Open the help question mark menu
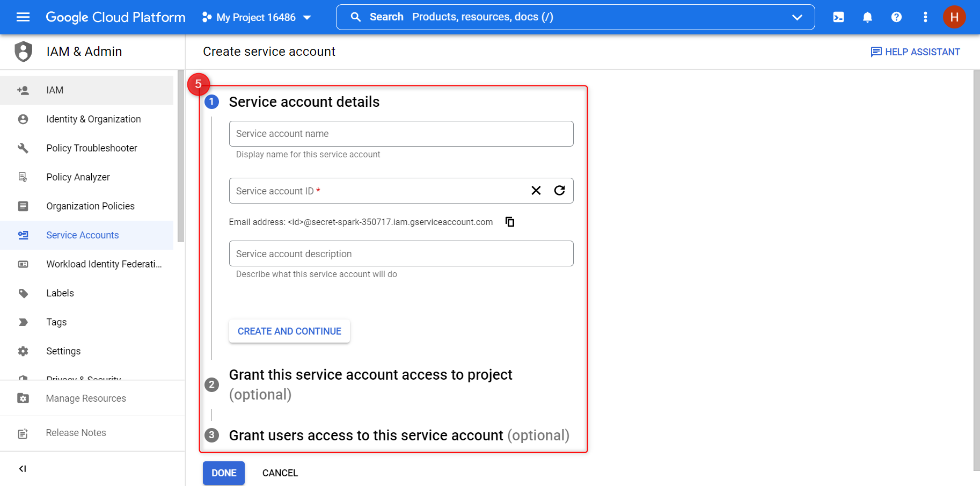The height and width of the screenshot is (486, 980). pyautogui.click(x=896, y=17)
